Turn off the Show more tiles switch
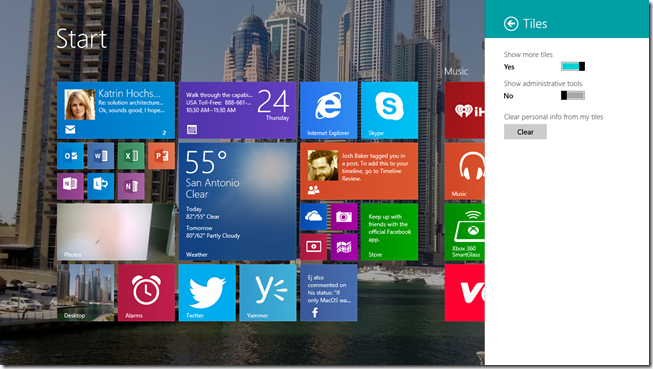 click(573, 66)
